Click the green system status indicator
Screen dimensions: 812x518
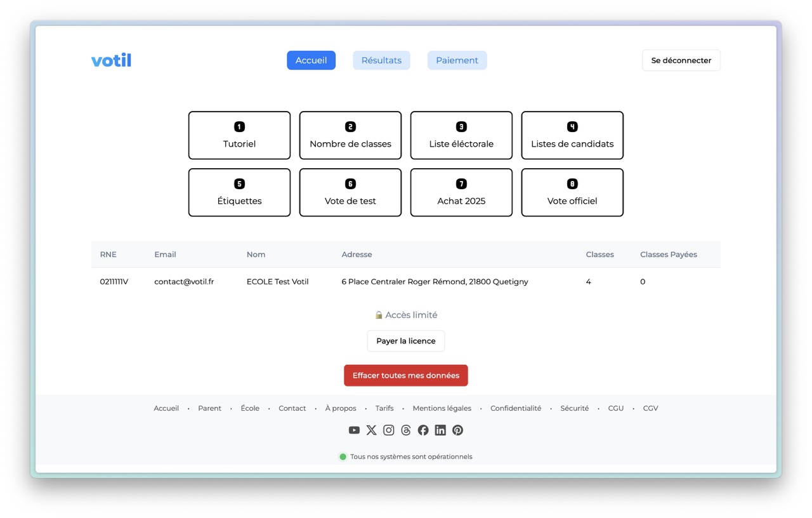tap(343, 456)
